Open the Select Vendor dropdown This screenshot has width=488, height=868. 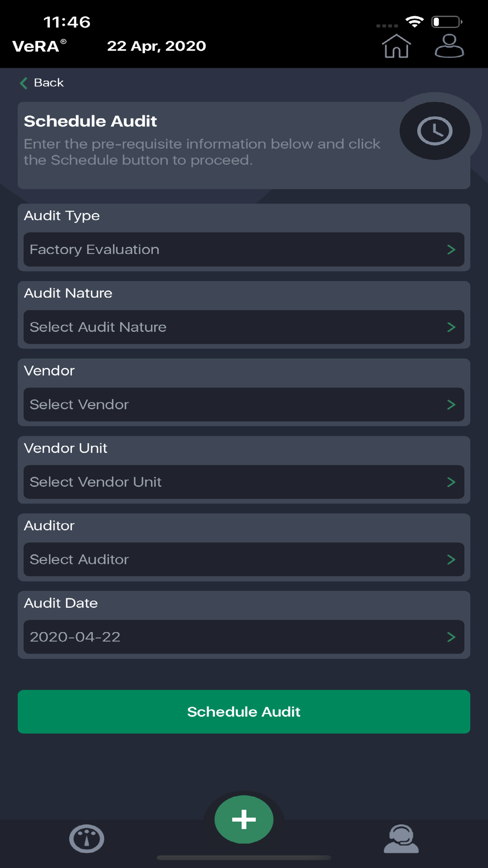pyautogui.click(x=244, y=405)
